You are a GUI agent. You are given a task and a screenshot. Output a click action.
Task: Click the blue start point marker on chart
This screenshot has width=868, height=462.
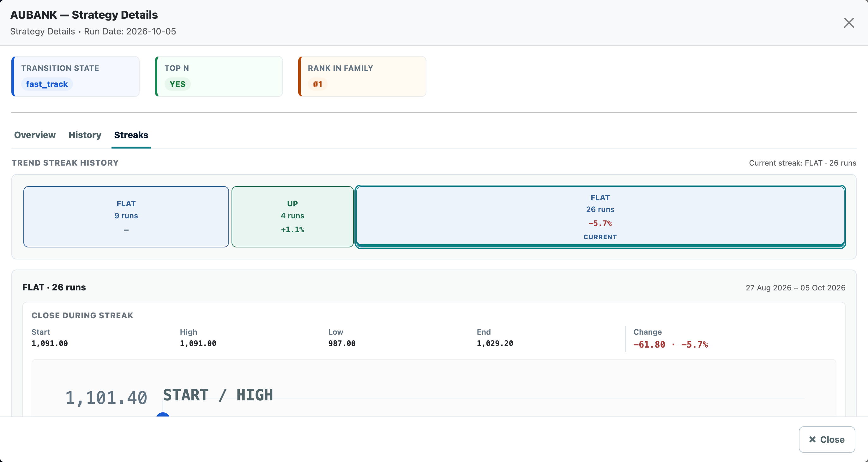point(163,415)
